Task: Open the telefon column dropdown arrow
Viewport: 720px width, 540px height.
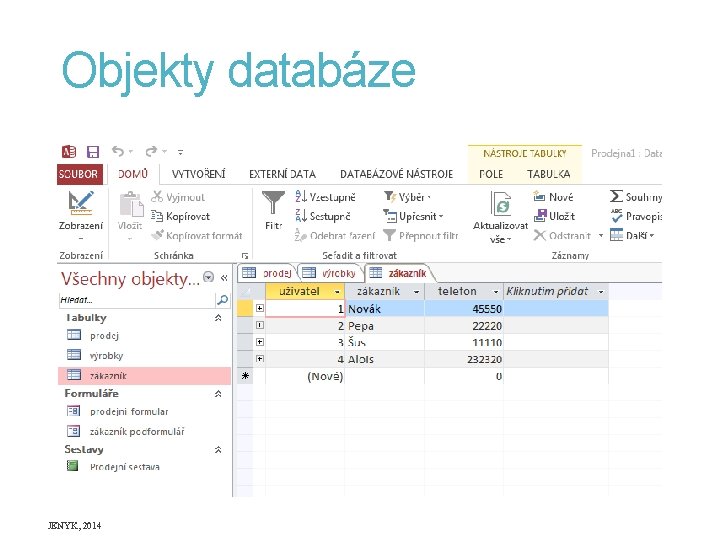Action: pyautogui.click(x=496, y=292)
